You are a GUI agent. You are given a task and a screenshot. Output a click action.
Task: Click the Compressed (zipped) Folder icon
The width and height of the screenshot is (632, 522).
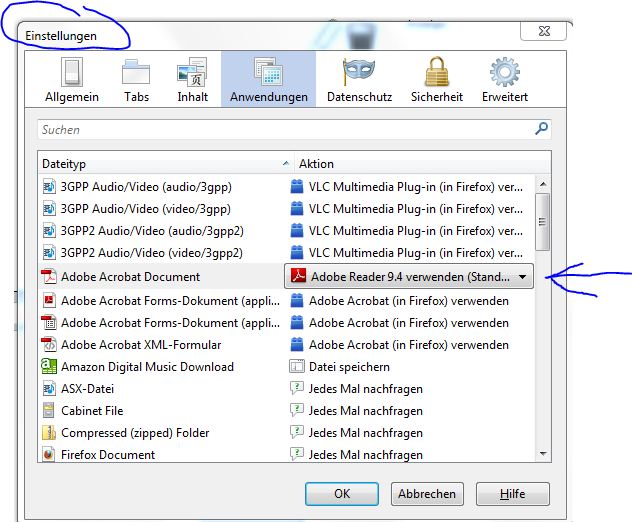[49, 433]
